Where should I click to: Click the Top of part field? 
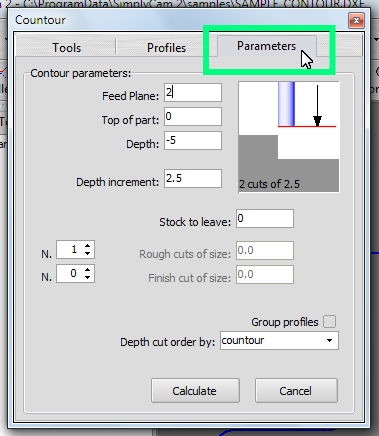tap(193, 116)
